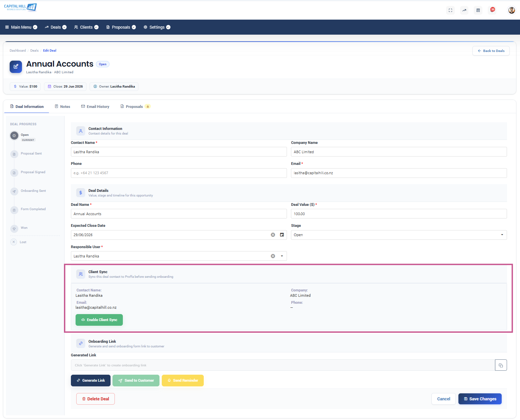
Task: Click the Email input field
Action: click(x=399, y=173)
